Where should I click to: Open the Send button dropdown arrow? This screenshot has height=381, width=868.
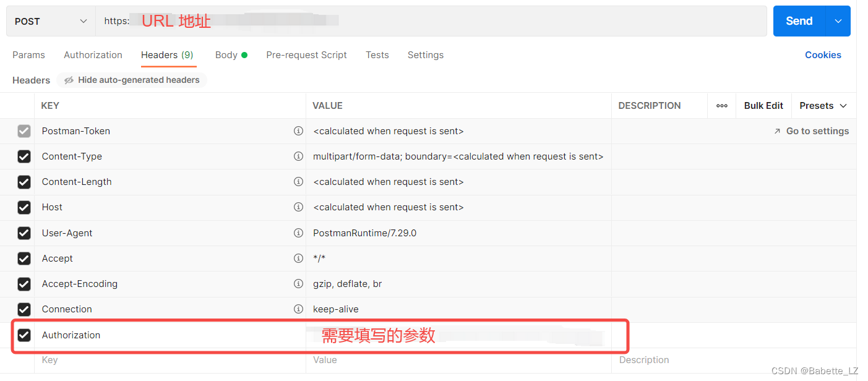coord(839,20)
